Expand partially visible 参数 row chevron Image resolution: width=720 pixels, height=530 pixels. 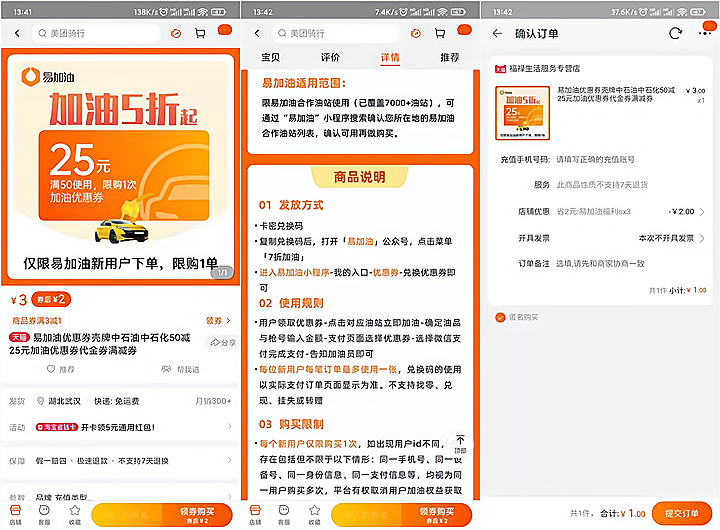pyautogui.click(x=230, y=496)
